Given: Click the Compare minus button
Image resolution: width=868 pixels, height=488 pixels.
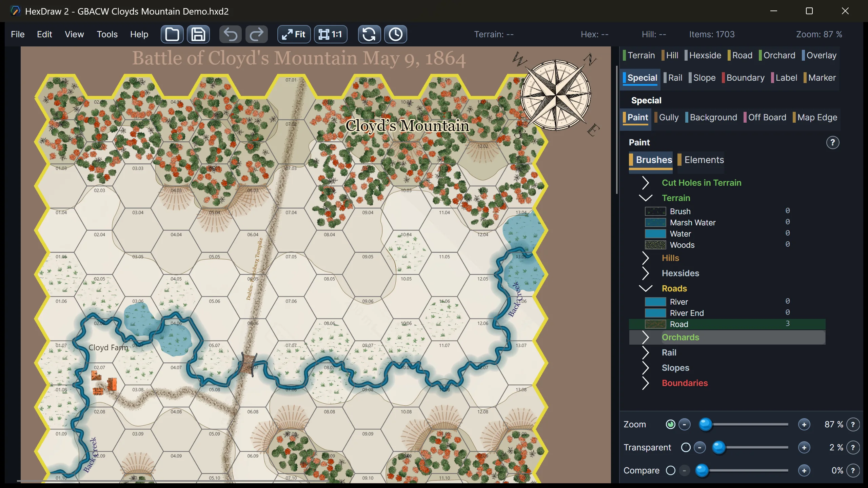Looking at the screenshot, I should tap(685, 470).
